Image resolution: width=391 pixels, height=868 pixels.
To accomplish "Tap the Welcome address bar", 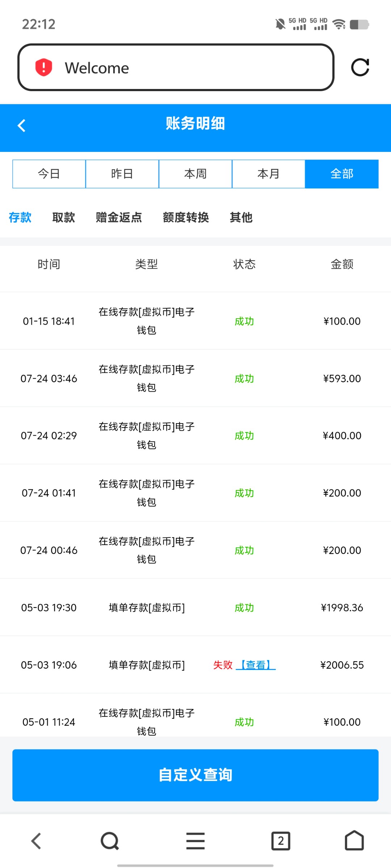I will click(x=176, y=68).
